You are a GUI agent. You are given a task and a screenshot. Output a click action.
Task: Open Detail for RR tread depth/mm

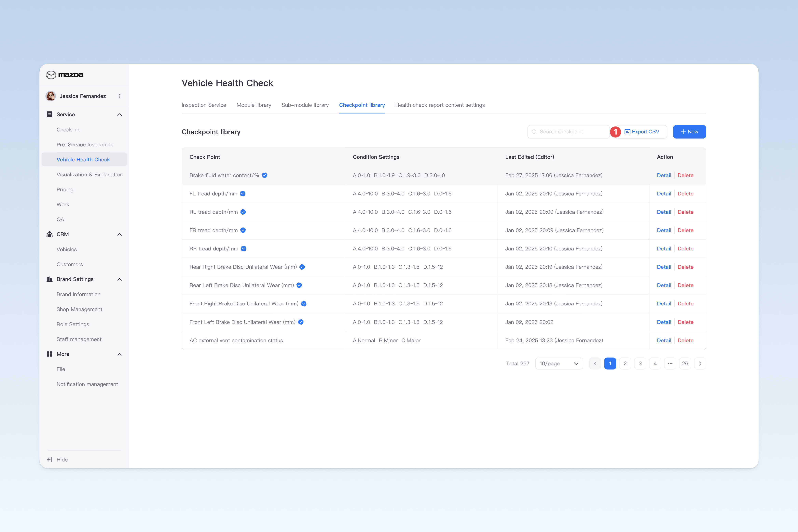(x=664, y=248)
